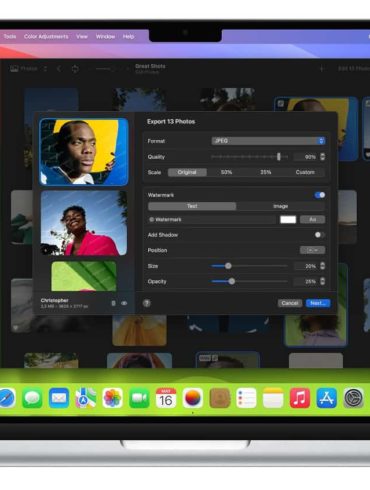The height and width of the screenshot is (490, 370).
Task: Click the Next… button
Action: point(318,303)
